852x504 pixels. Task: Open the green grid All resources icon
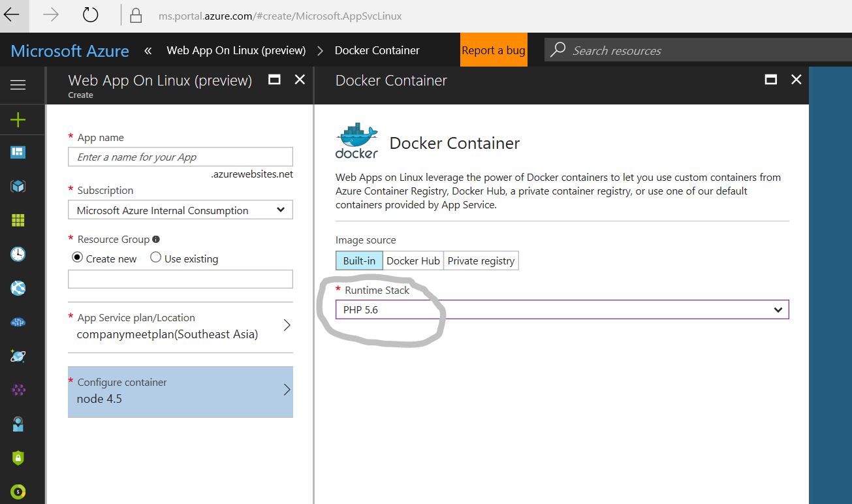coord(18,220)
